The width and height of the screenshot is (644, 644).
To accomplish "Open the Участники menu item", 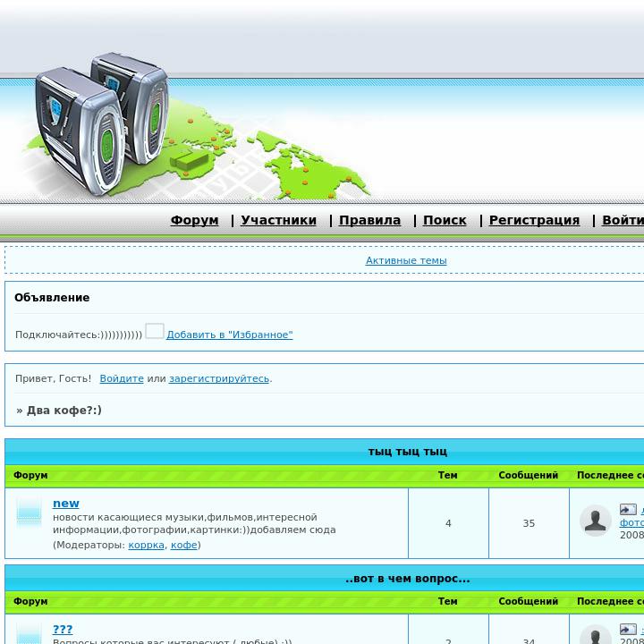I will pyautogui.click(x=278, y=220).
